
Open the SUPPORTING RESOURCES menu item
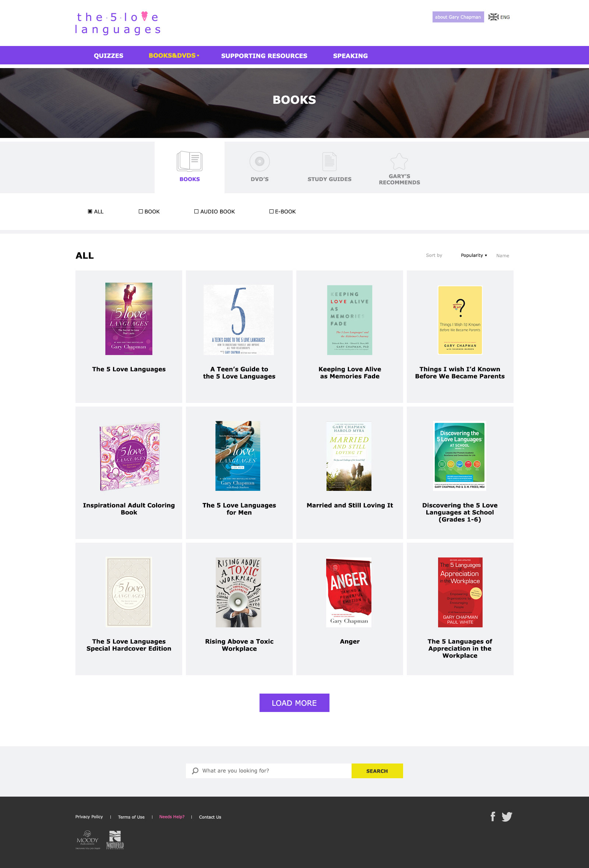coord(264,56)
